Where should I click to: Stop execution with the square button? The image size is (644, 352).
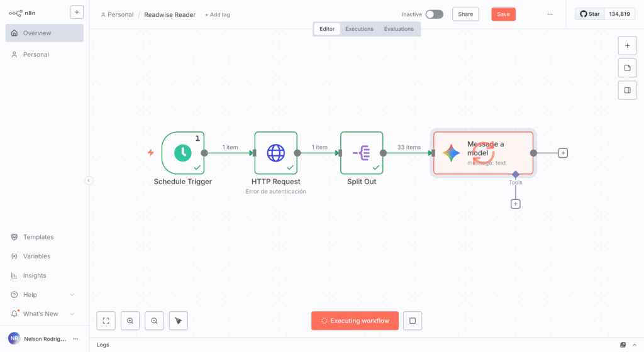(x=413, y=321)
